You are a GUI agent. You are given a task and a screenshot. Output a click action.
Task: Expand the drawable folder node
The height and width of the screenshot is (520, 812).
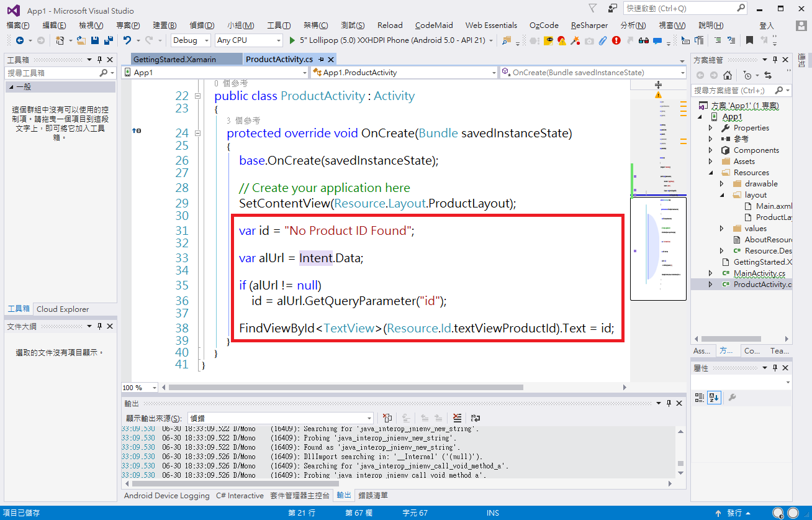tap(721, 184)
